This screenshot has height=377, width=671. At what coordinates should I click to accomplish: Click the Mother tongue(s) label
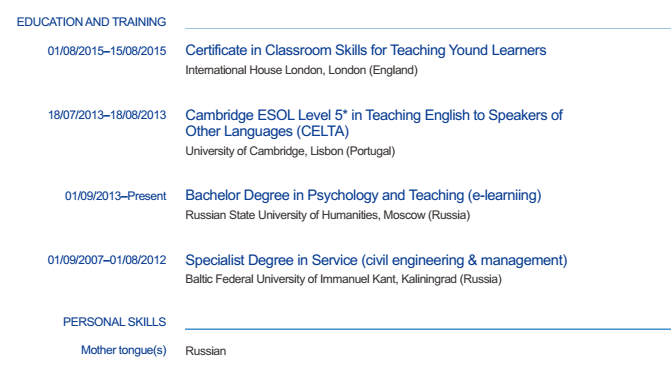124,350
